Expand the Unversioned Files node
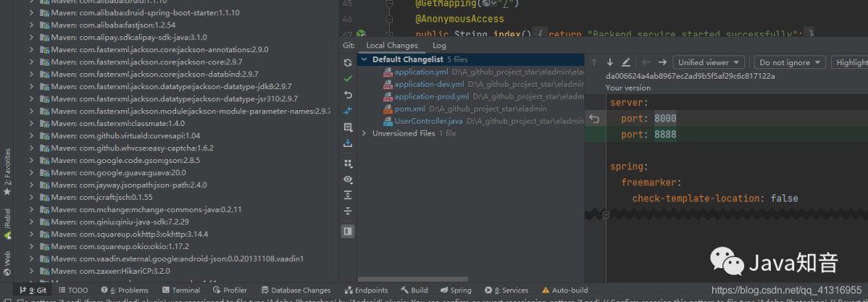 click(x=364, y=133)
